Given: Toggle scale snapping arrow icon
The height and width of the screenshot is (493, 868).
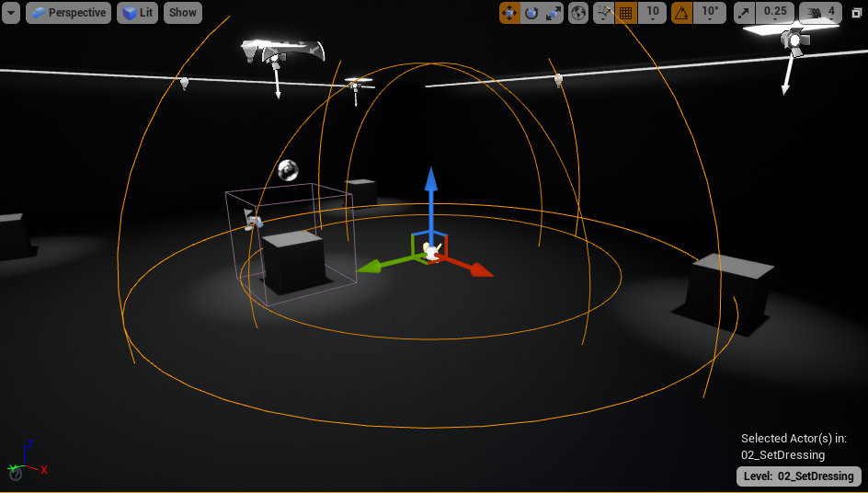Looking at the screenshot, I should [744, 12].
